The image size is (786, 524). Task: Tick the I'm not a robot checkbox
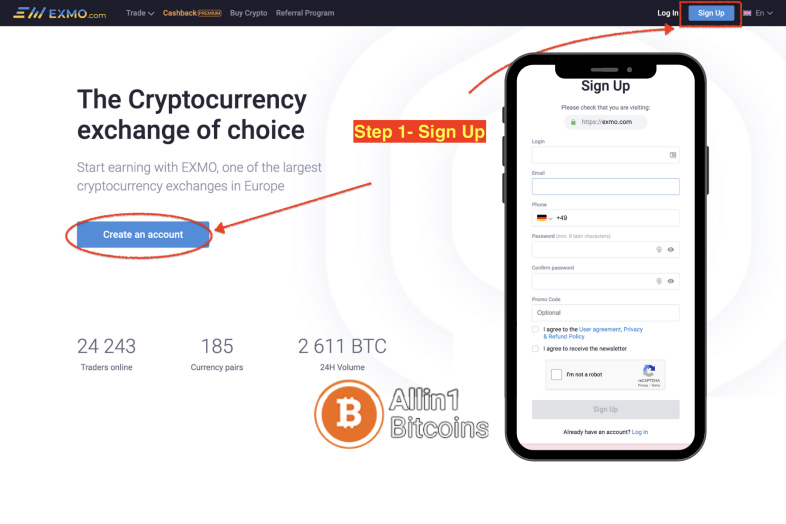(x=556, y=375)
